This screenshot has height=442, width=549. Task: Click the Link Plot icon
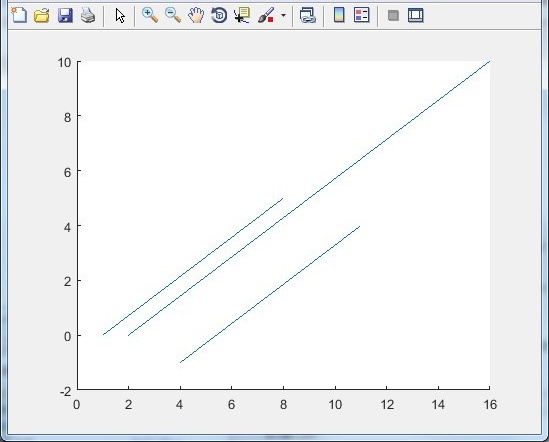tap(308, 15)
